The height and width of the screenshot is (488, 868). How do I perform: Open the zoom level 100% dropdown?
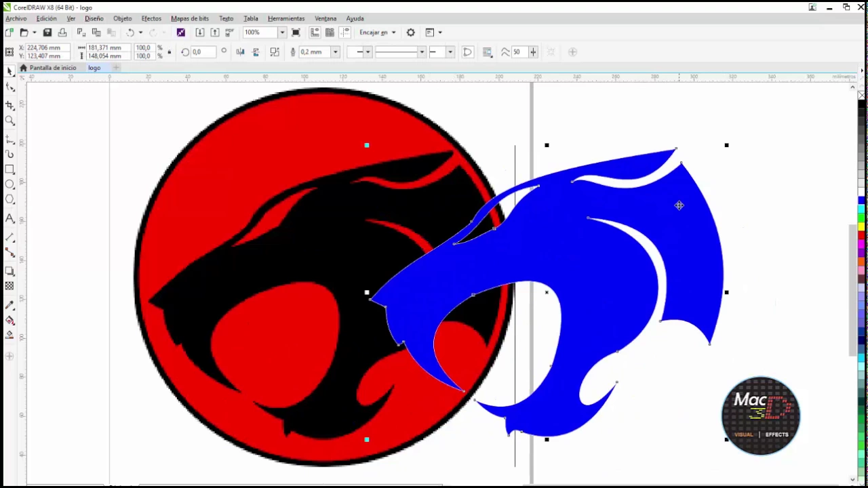click(x=282, y=33)
